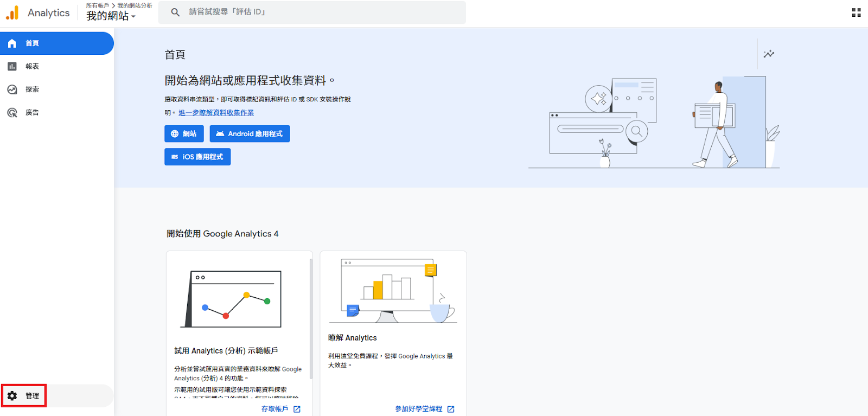Screen dimensions: 868x416
Task: Click the 存取帳戶 link
Action: (x=275, y=409)
